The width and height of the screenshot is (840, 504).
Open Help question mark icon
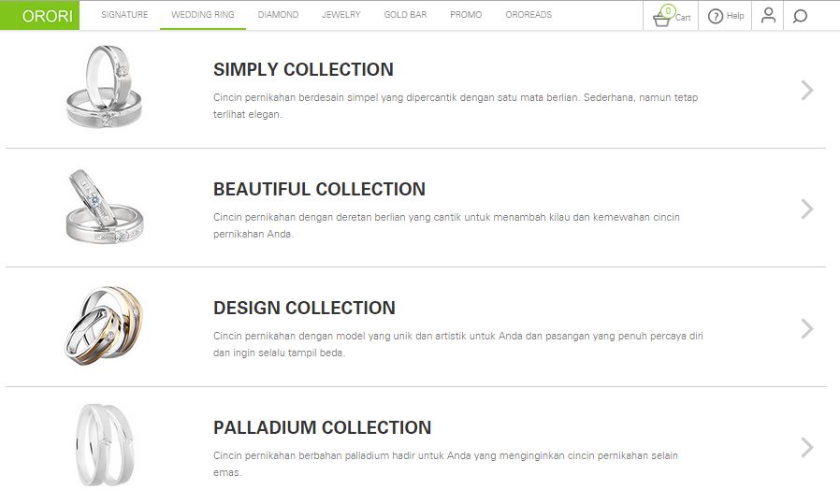(x=716, y=16)
